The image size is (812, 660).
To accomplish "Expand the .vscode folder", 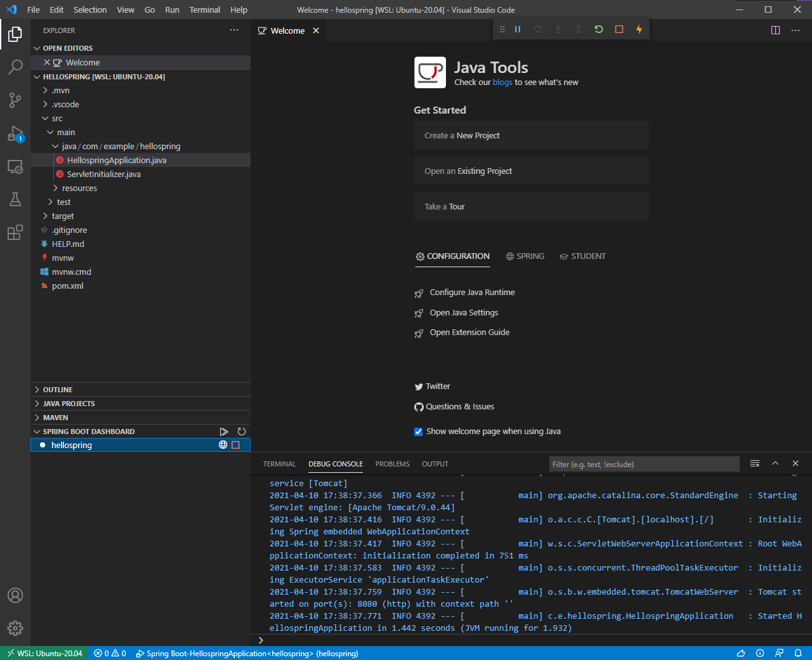I will click(65, 104).
